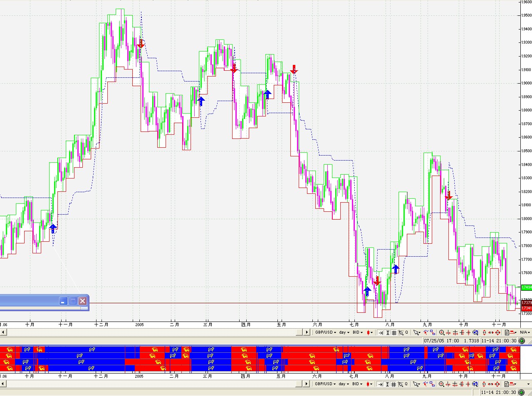Screen dimensions: 532x396
Task: Click vertical expand arrows icon in price chart toolbar
Action: click(462, 332)
